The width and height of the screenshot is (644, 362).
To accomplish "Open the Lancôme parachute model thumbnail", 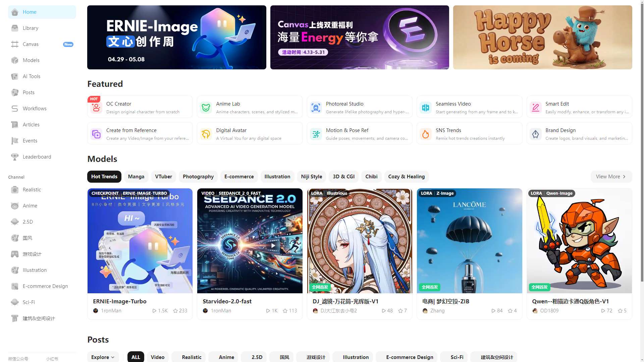I will [x=470, y=241].
